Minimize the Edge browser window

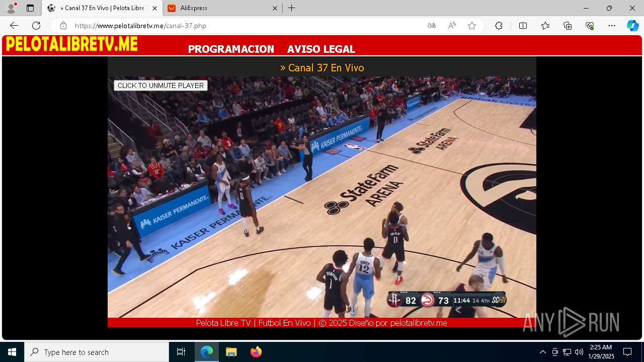coord(586,8)
